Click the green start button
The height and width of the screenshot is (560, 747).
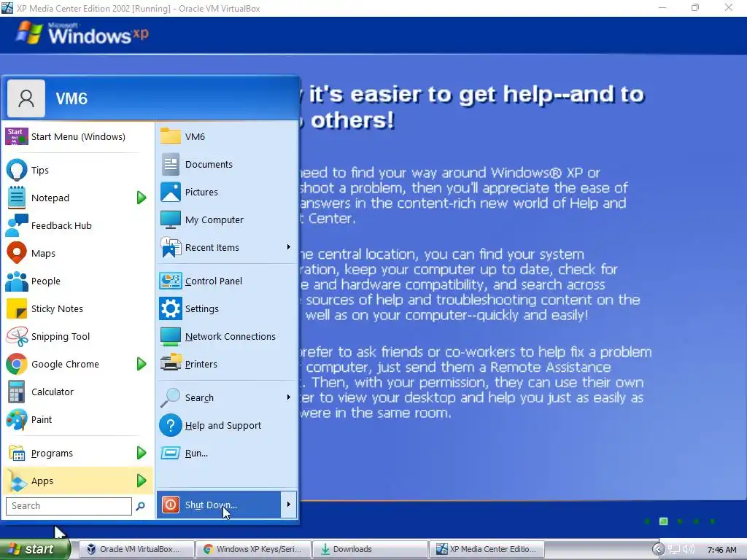coord(35,549)
